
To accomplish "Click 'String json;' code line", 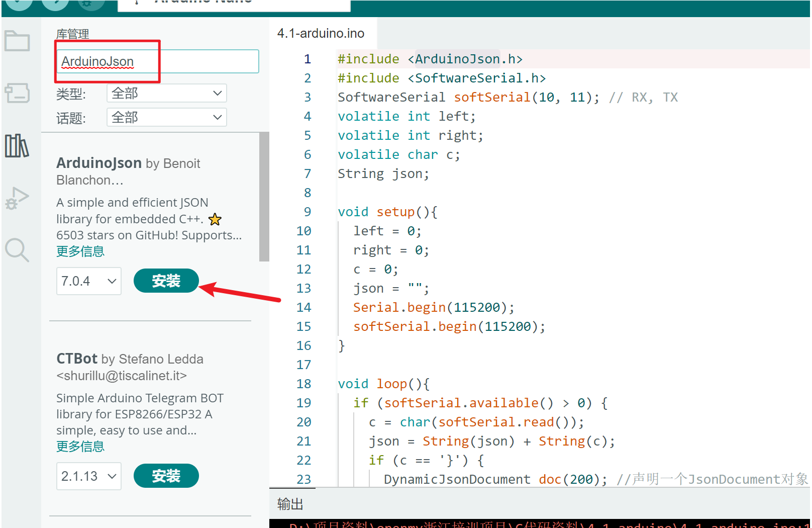I will (x=384, y=173).
